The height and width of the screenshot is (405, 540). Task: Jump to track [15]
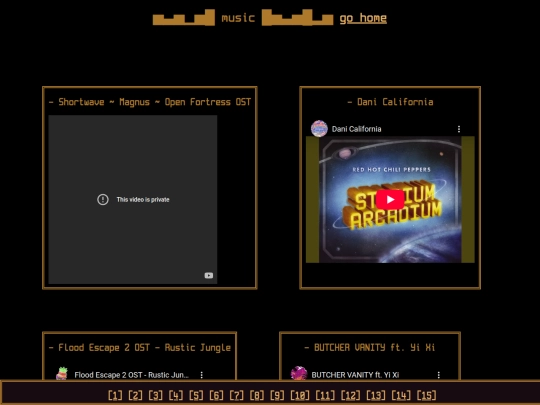click(426, 395)
